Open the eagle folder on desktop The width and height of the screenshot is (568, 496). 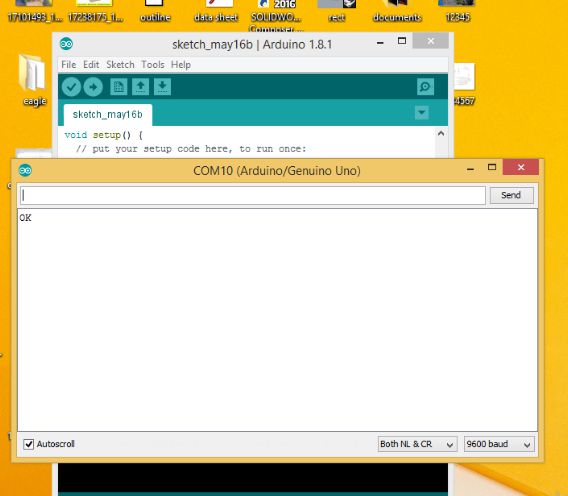point(34,80)
